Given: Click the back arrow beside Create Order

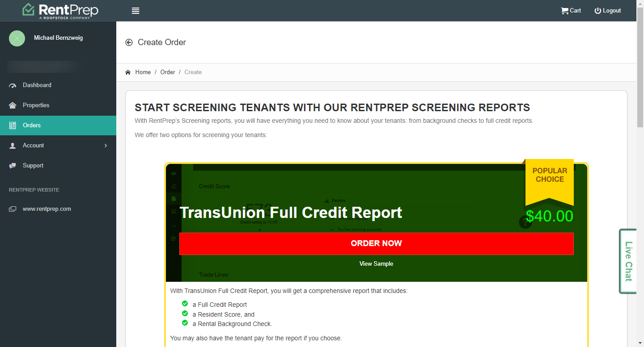Looking at the screenshot, I should 129,42.
